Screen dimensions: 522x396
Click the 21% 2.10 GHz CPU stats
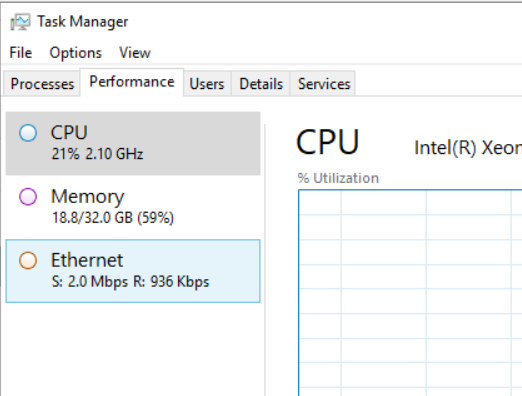click(x=97, y=154)
